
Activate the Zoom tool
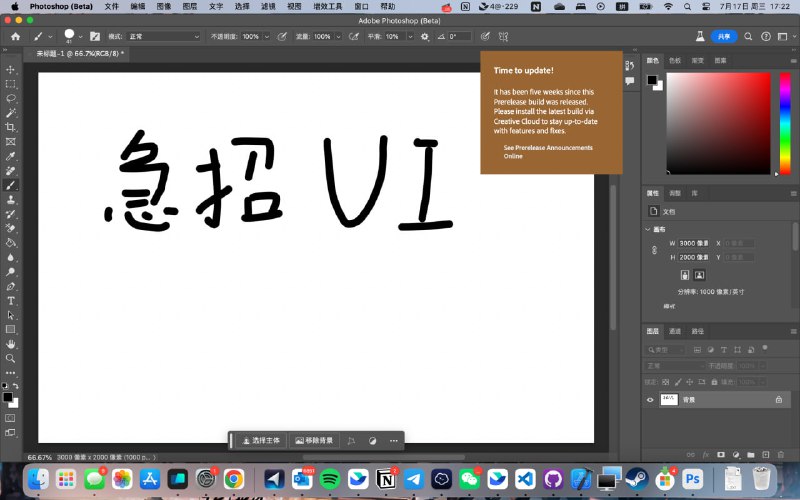click(11, 358)
